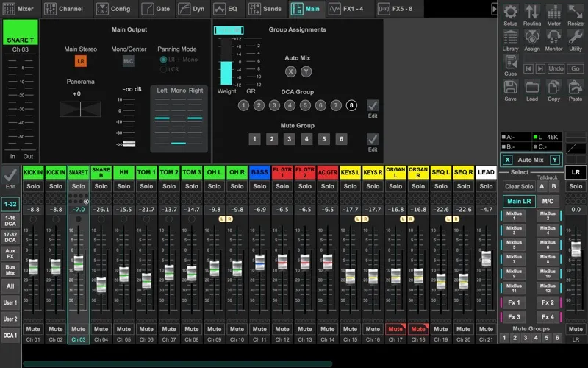Toggle Auto Mix X group assignment

(290, 71)
